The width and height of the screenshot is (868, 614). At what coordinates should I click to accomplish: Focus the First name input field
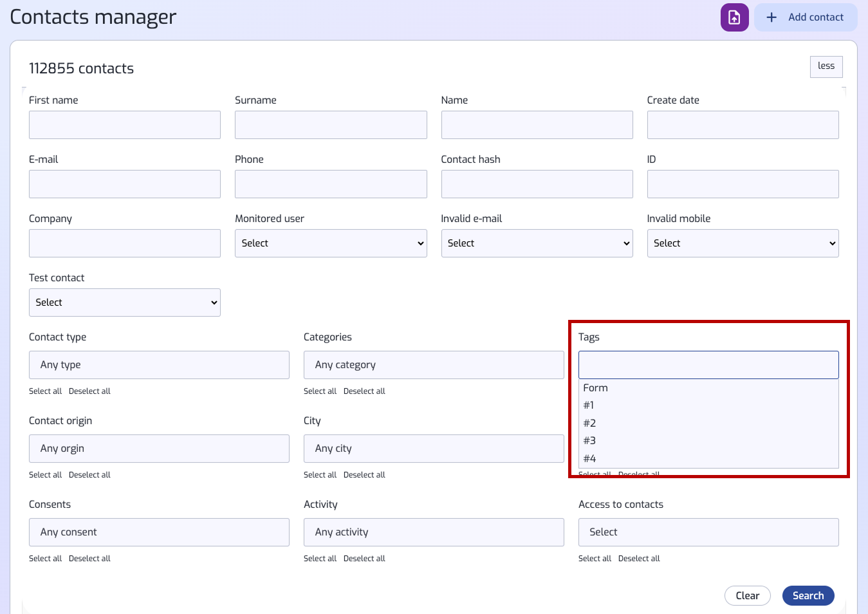click(125, 125)
